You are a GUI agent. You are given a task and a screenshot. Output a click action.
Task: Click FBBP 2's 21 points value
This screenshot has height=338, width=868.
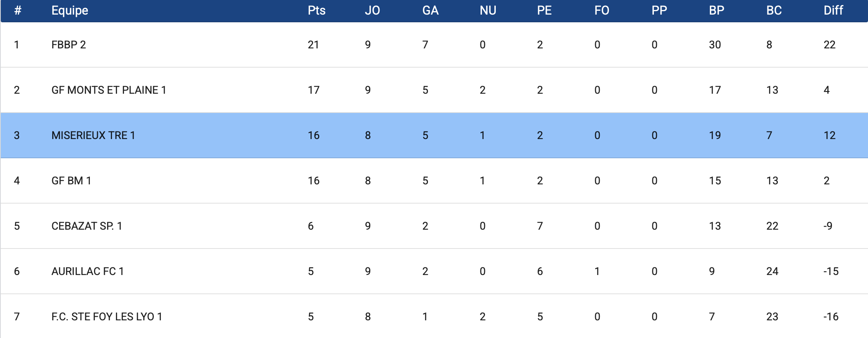click(x=313, y=45)
